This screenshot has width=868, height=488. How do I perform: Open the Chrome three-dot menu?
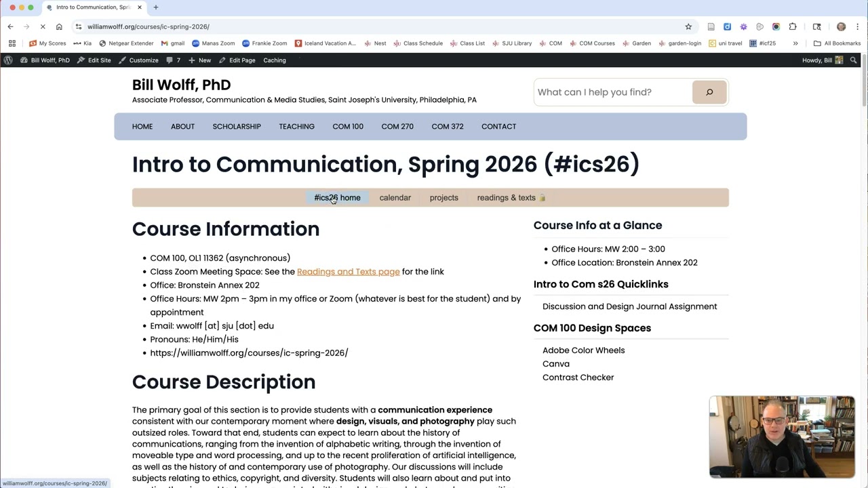(x=857, y=26)
